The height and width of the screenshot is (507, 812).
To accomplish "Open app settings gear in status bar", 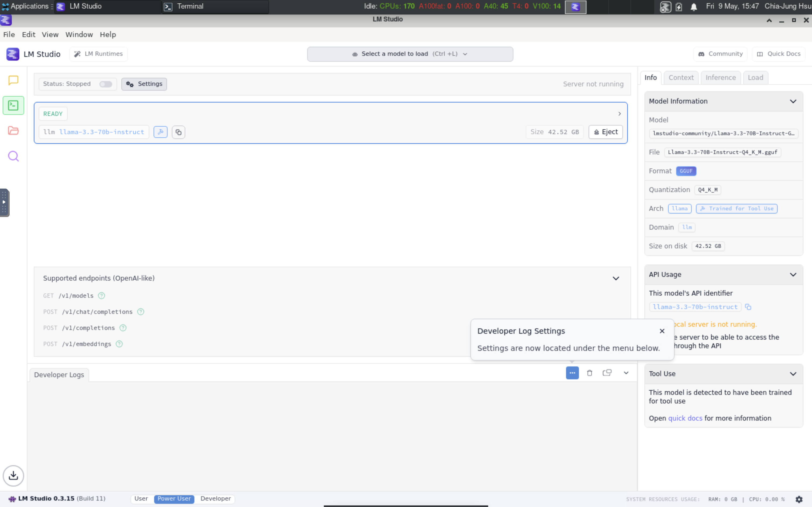I will point(800,499).
